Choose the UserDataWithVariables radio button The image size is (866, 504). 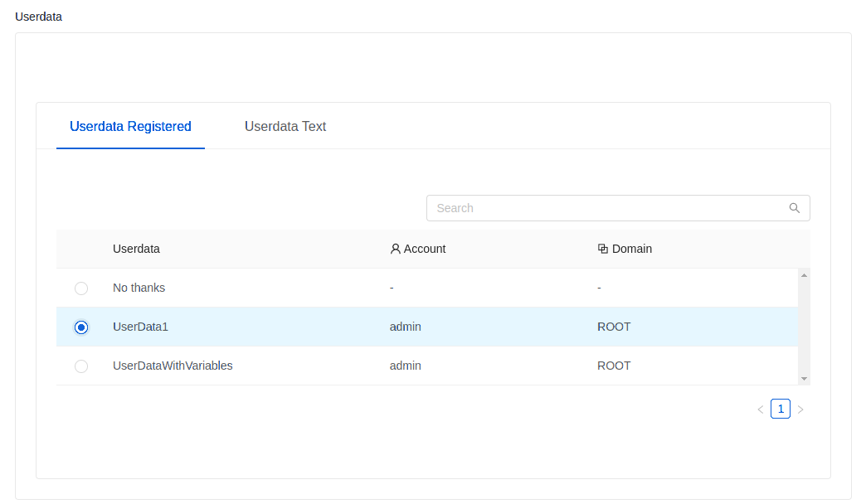[x=81, y=366]
